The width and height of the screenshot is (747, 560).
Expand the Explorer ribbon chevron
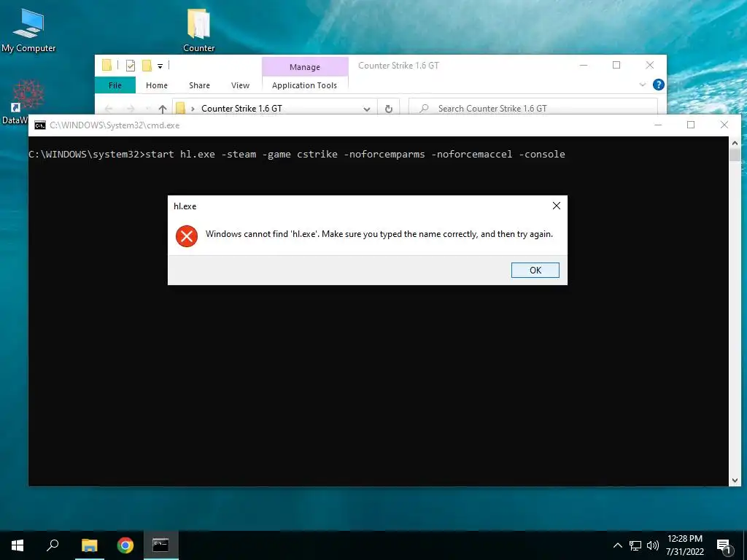(x=642, y=85)
